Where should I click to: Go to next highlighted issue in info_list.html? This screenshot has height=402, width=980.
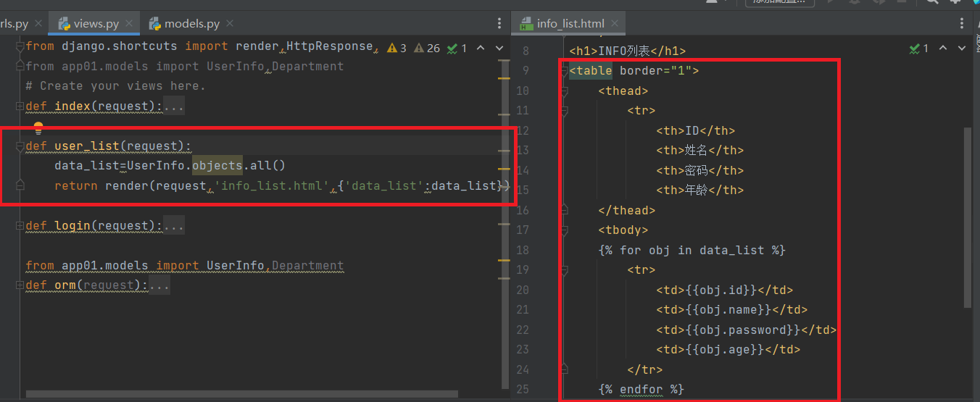pos(963,49)
